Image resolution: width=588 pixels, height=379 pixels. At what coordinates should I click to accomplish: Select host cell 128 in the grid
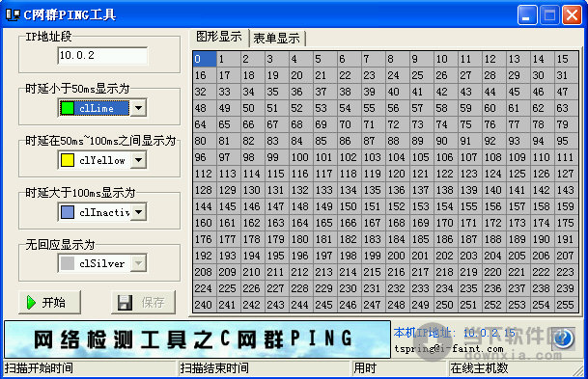coord(205,190)
